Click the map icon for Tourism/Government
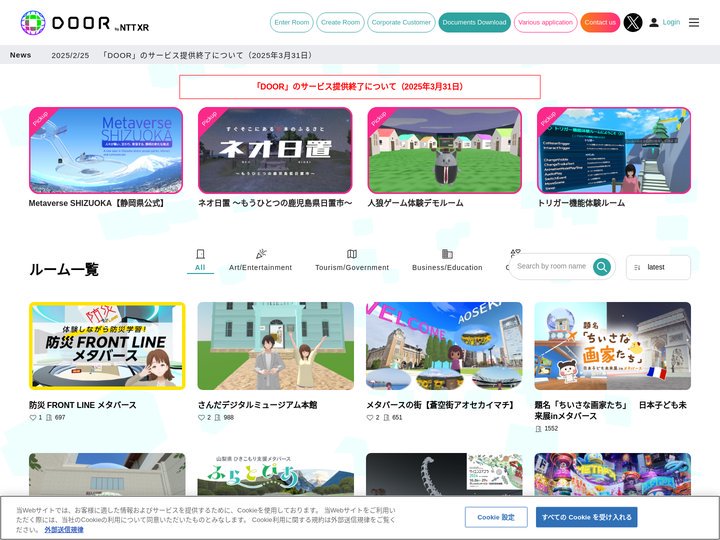Screen dimensions: 720x540 pos(352,254)
